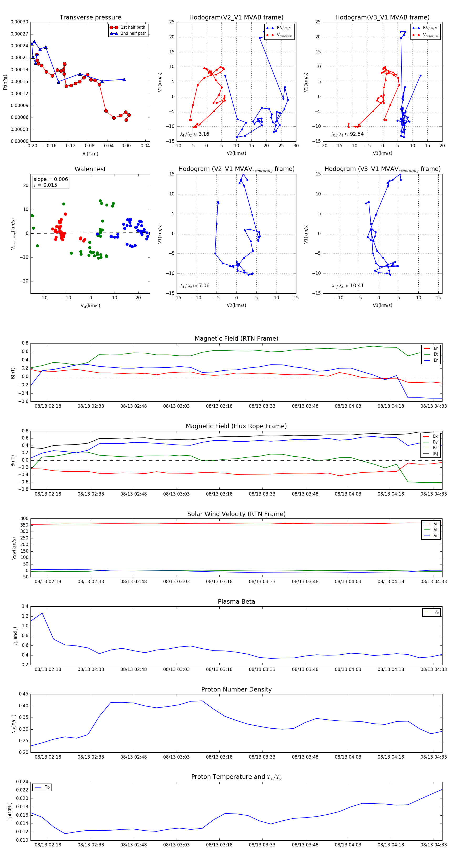Click the 'Hodogram (V2_V1 MVAV remaining frame)' title
This screenshot has width=473, height=868.
236,169
